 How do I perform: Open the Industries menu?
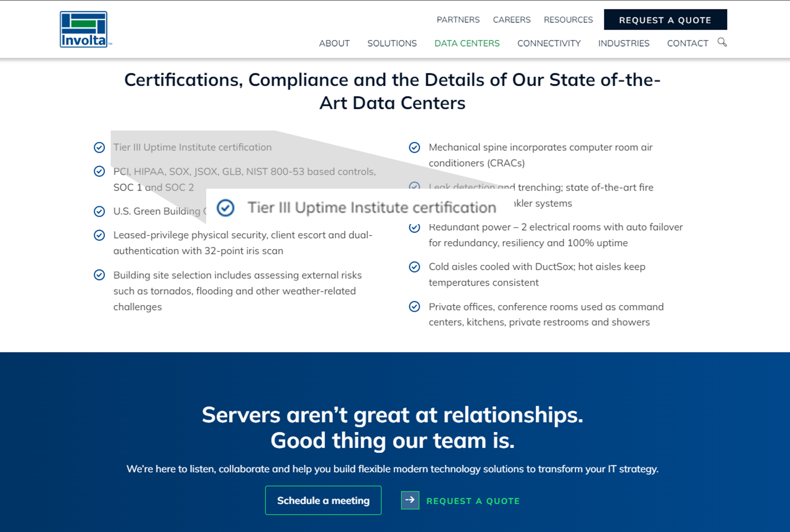point(623,44)
